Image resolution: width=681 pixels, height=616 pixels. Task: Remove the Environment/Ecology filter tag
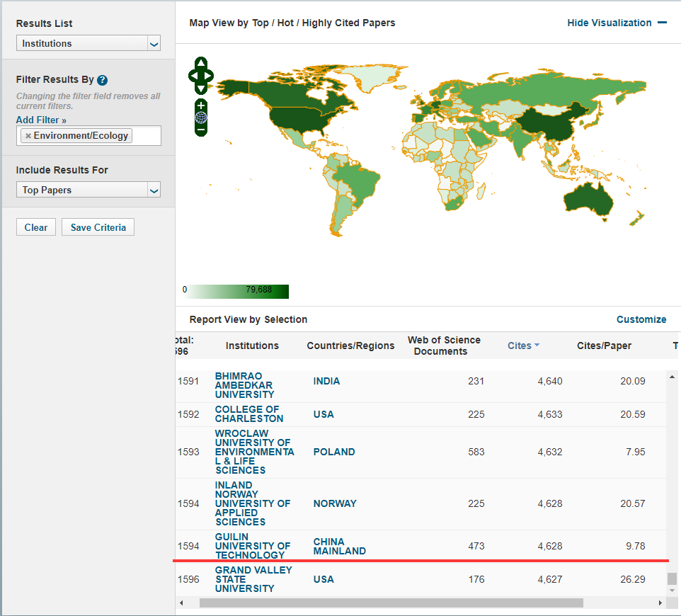pyautogui.click(x=28, y=136)
